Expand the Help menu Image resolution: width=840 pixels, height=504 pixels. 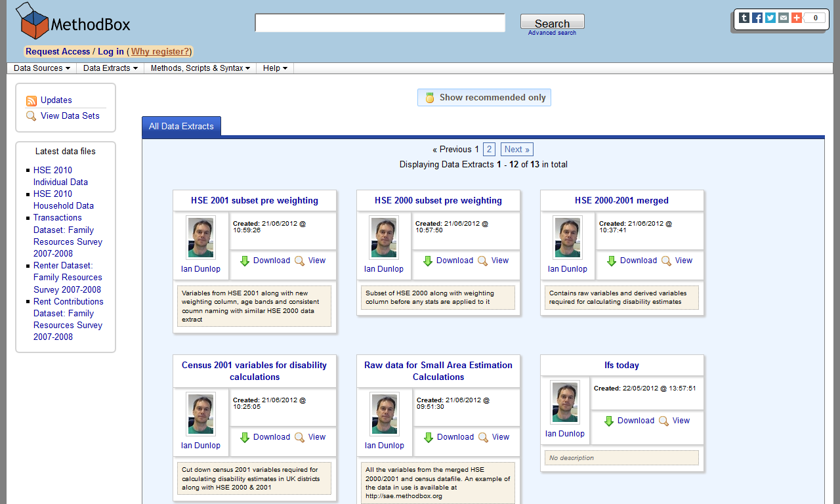tap(275, 68)
